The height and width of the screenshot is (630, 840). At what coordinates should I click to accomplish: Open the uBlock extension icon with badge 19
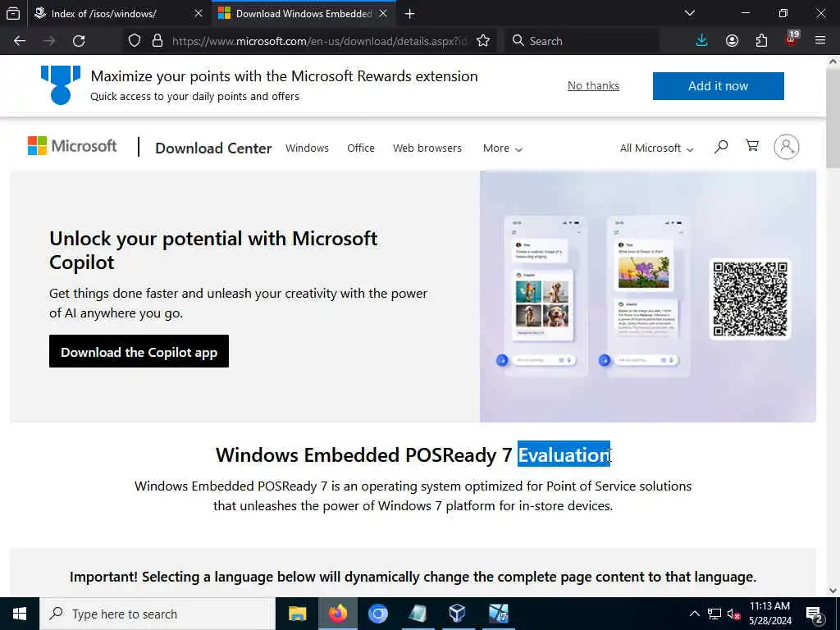792,39
